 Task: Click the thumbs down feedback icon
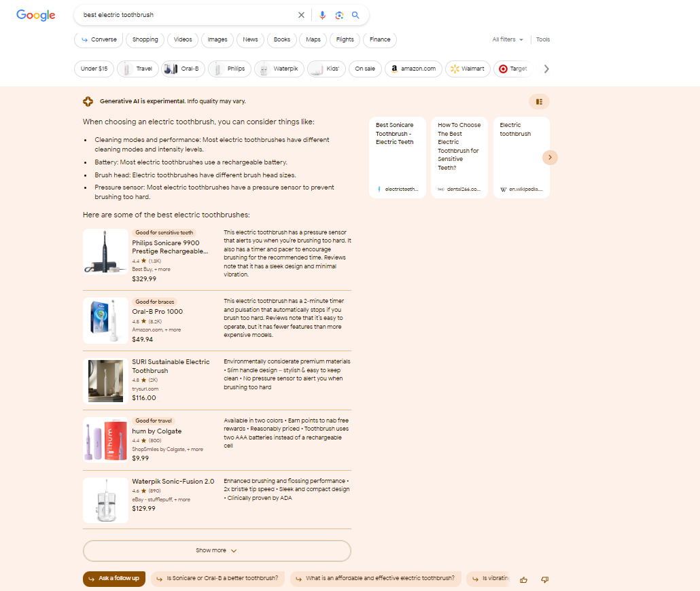coord(544,579)
